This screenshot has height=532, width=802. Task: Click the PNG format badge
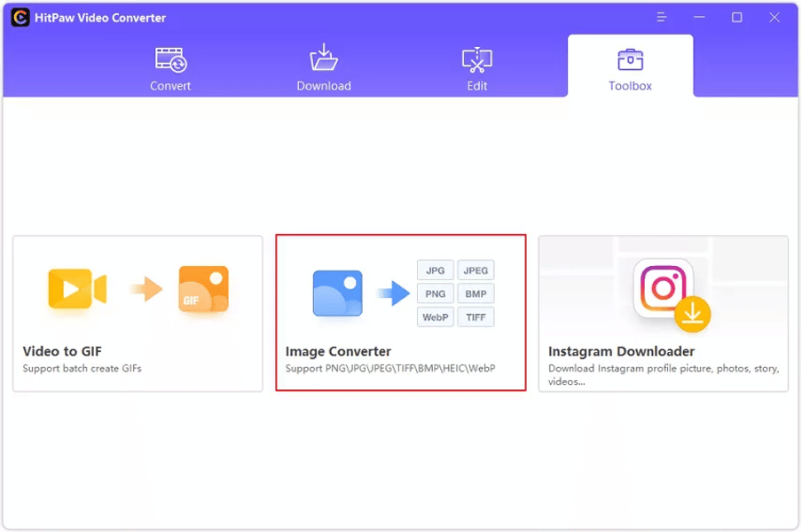coord(436,293)
